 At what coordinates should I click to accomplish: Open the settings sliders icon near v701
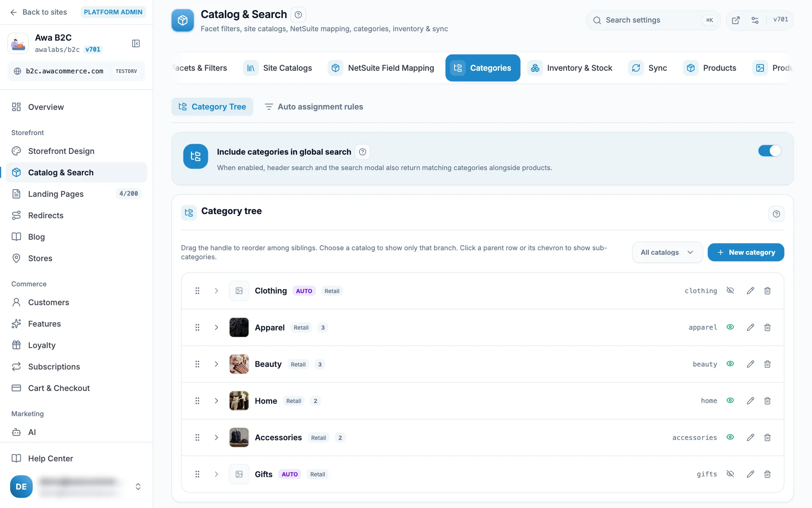tap(755, 20)
